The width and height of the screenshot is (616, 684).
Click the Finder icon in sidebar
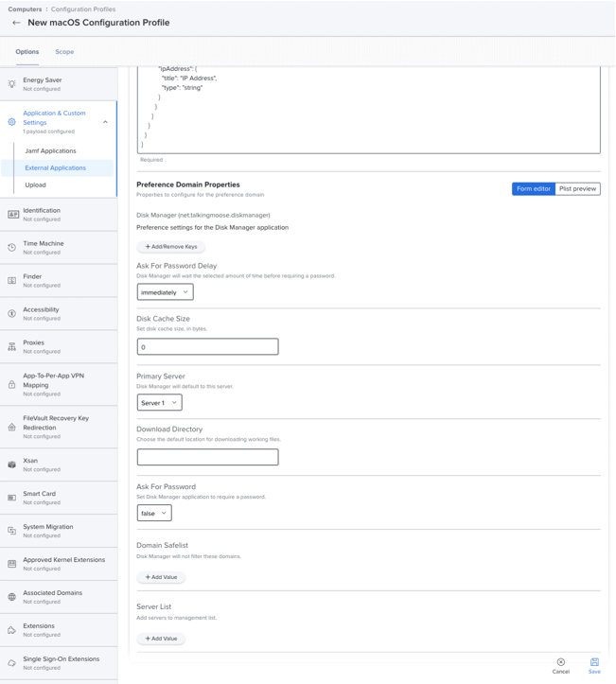[x=11, y=280]
